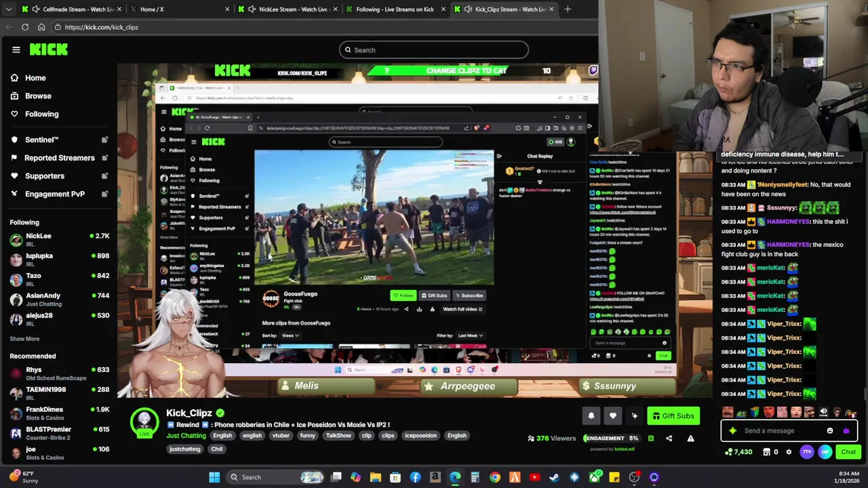Open a new browser tab
Viewport: 868px width, 488px height.
click(x=568, y=9)
